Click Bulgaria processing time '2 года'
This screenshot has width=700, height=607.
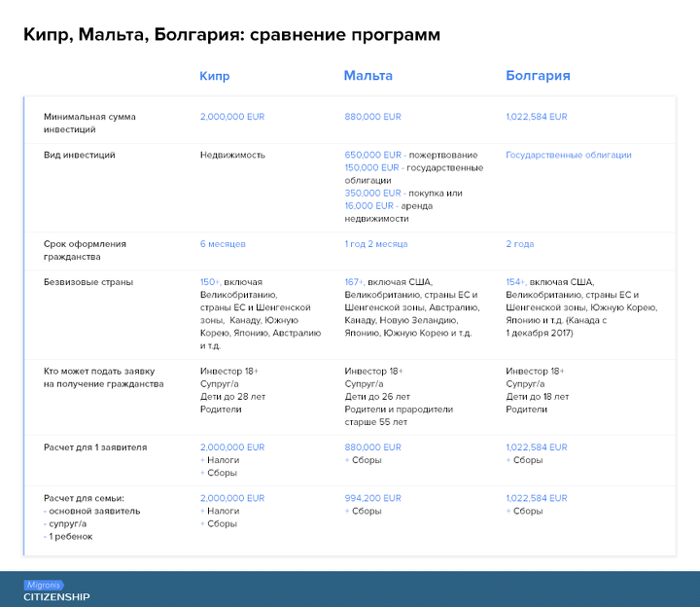tap(519, 244)
